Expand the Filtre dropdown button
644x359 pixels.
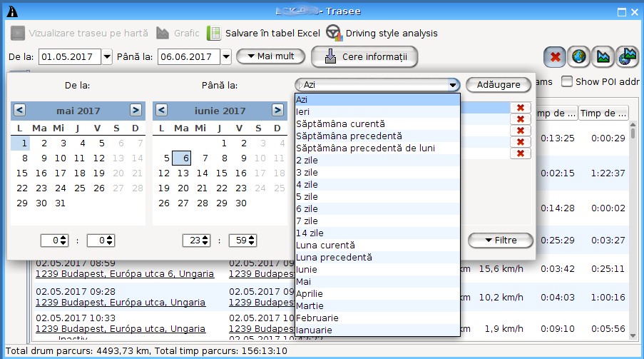point(501,241)
